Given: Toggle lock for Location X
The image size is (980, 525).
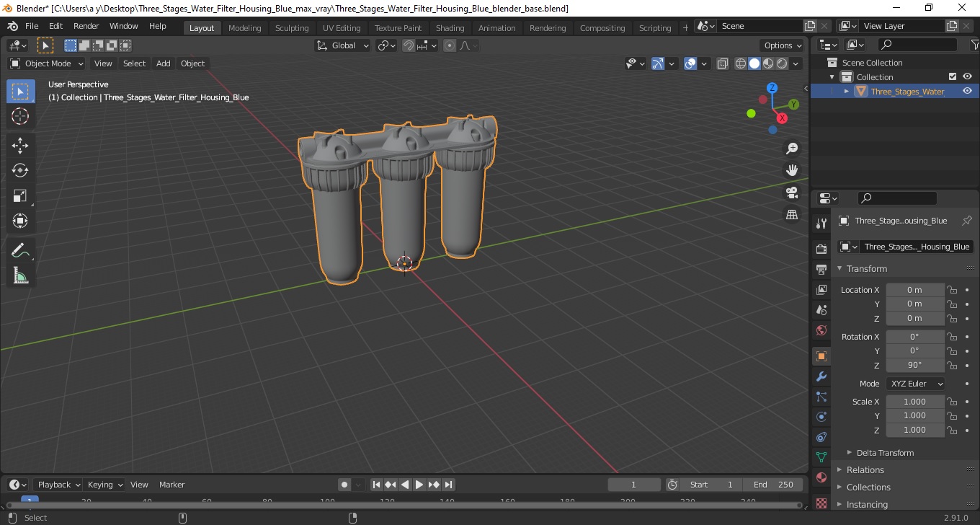Looking at the screenshot, I should pyautogui.click(x=952, y=290).
